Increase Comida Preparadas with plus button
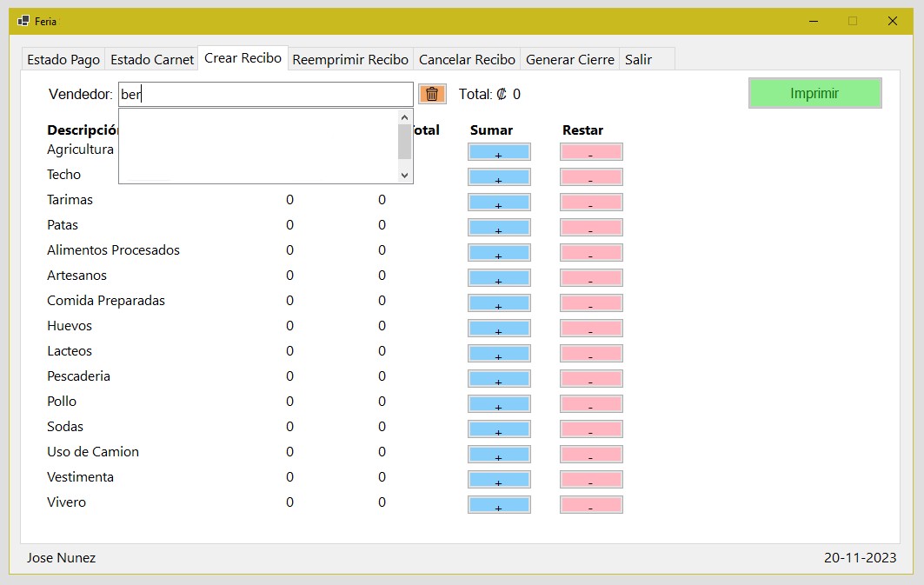This screenshot has width=924, height=585. [499, 303]
